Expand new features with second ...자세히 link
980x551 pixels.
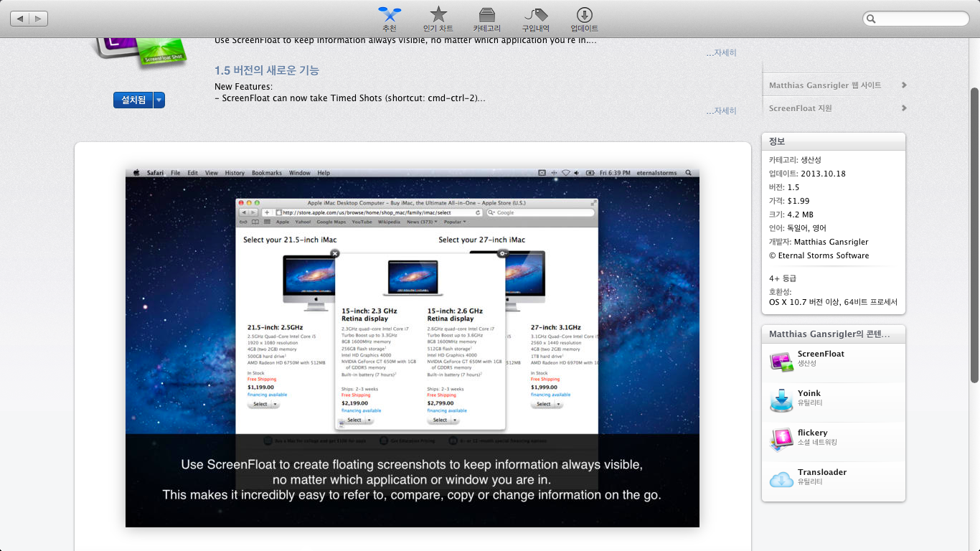pos(721,111)
